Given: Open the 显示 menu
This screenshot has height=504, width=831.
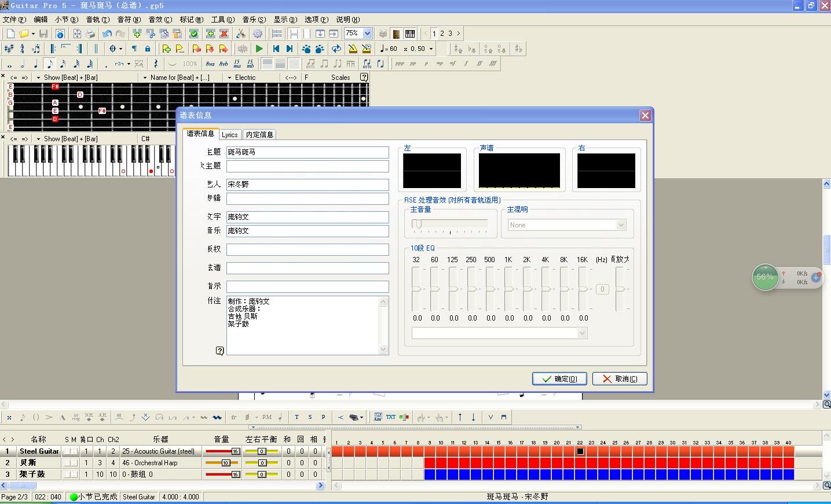Looking at the screenshot, I should point(285,19).
